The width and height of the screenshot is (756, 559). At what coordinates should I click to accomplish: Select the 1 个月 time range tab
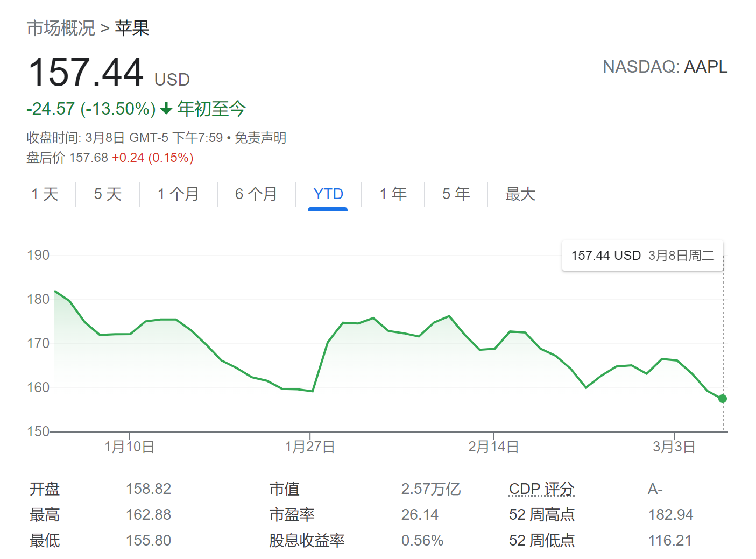178,194
